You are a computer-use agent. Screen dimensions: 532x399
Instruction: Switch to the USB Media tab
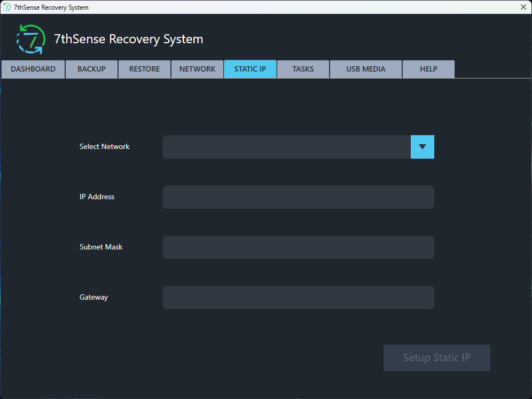click(x=366, y=69)
